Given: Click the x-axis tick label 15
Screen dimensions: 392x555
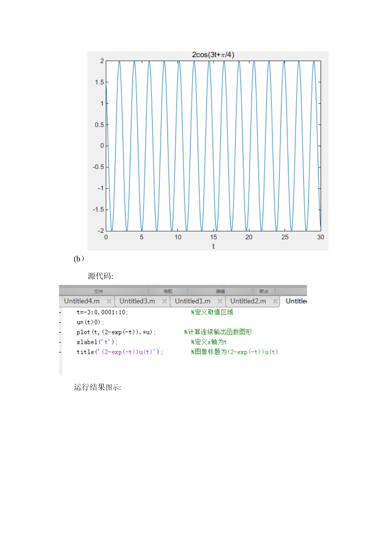Looking at the screenshot, I should coord(213,237).
